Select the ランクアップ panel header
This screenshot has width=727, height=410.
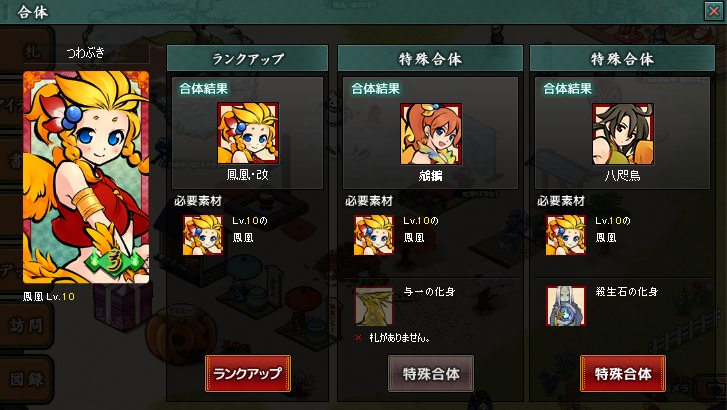[x=248, y=59]
